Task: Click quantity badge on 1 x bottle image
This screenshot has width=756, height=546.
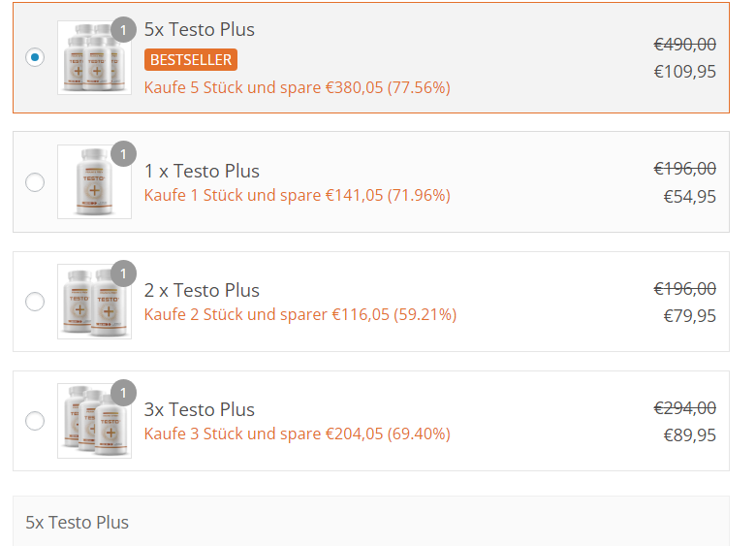Action: click(x=123, y=154)
